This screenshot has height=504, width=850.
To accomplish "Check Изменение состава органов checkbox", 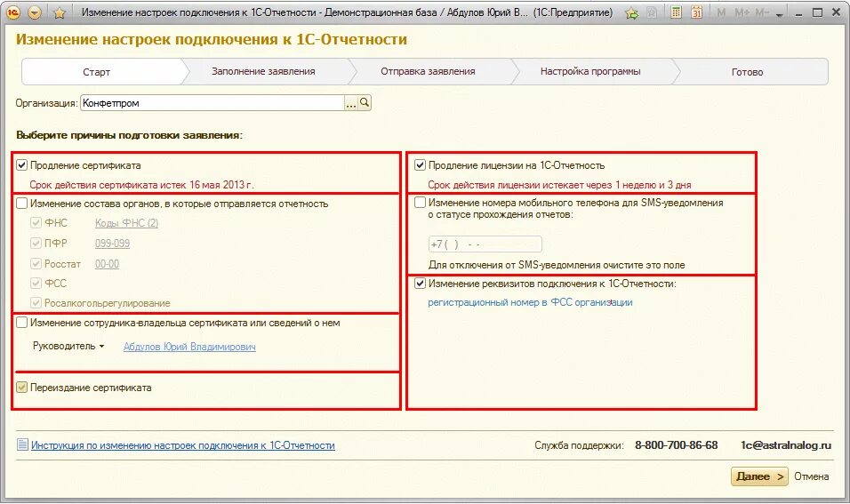I will tap(21, 204).
